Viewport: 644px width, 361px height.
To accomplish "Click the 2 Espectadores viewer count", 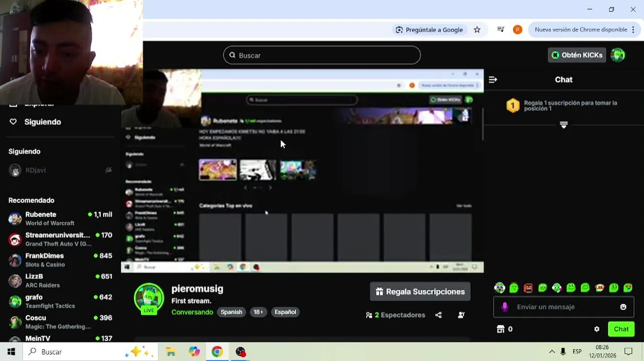I will click(395, 315).
